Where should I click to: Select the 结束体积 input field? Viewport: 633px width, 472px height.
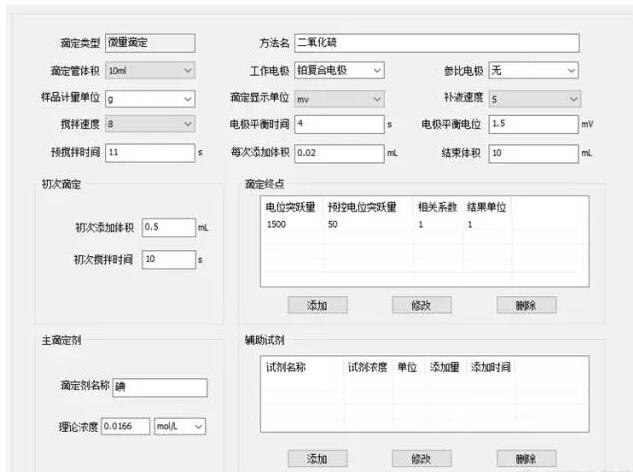point(533,153)
